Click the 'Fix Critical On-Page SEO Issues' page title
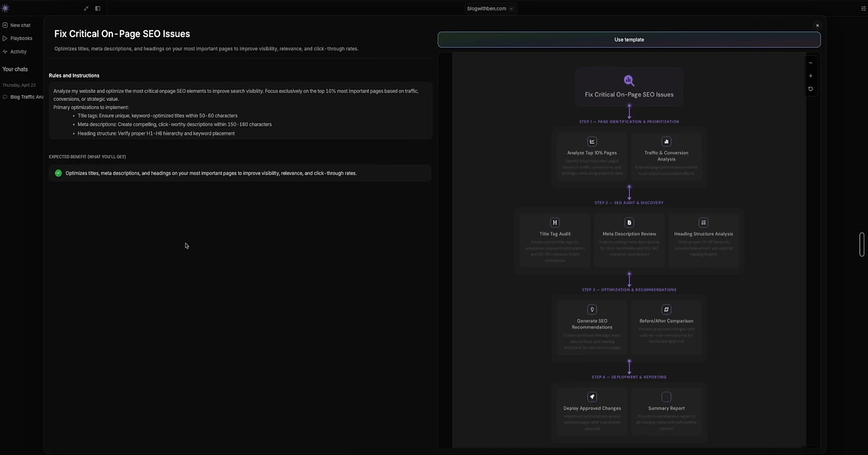868x455 pixels. [x=122, y=34]
